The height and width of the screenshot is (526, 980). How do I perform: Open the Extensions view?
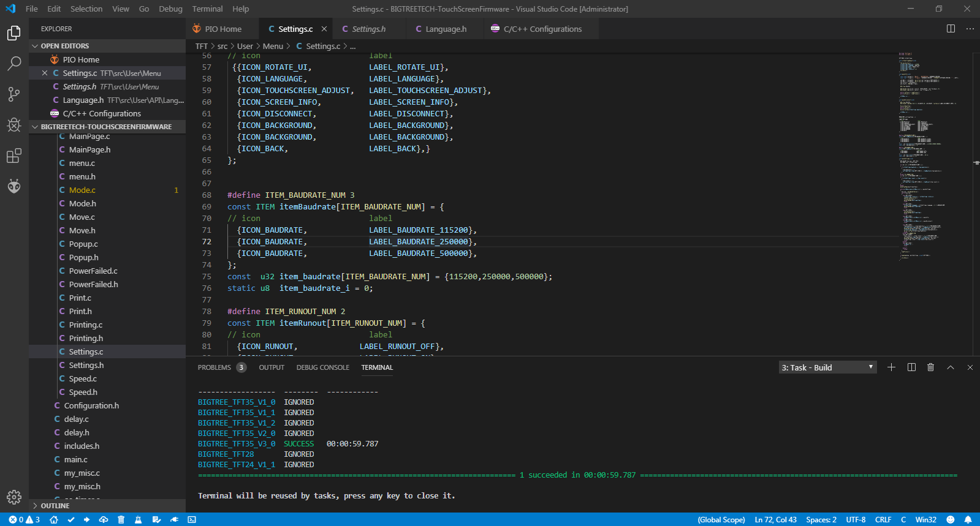(x=13, y=156)
